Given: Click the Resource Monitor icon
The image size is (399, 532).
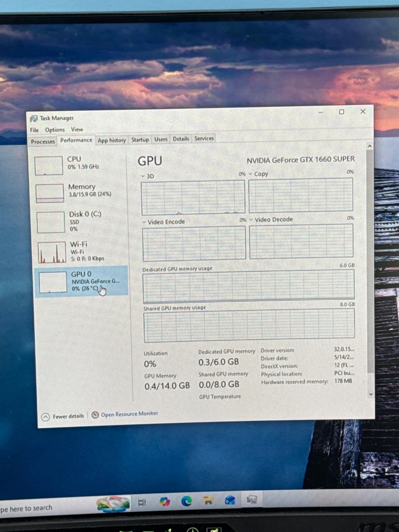Looking at the screenshot, I should coord(95,415).
